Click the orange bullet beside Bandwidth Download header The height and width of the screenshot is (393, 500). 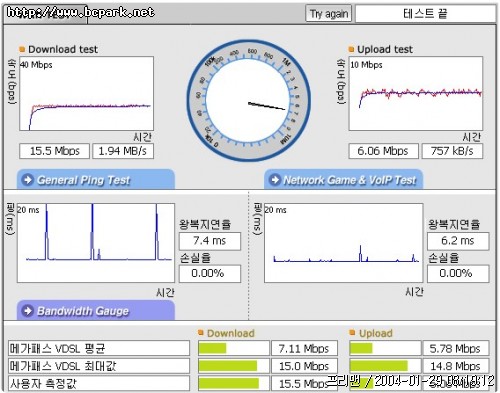click(201, 332)
